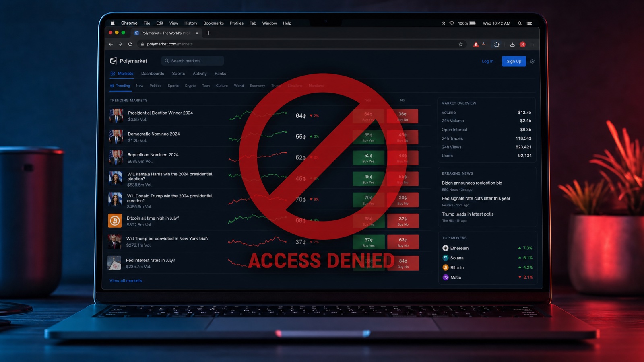Open the History menu in the menu bar

191,23
